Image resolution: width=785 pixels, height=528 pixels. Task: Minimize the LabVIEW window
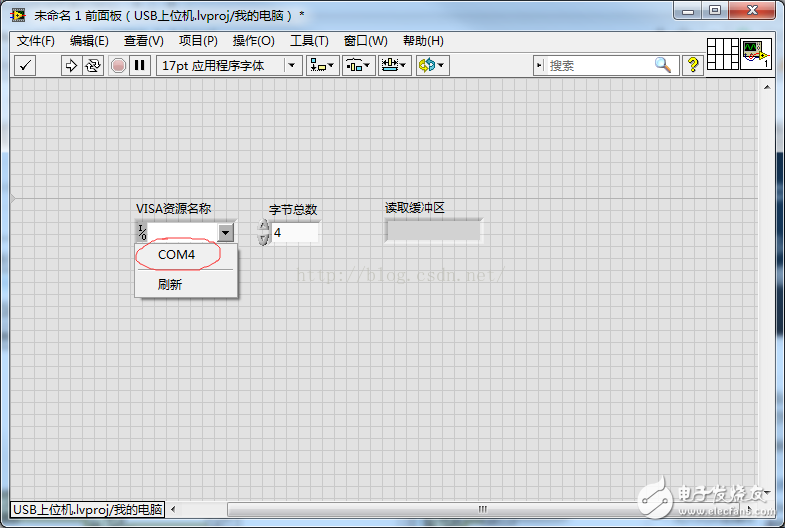[688, 11]
